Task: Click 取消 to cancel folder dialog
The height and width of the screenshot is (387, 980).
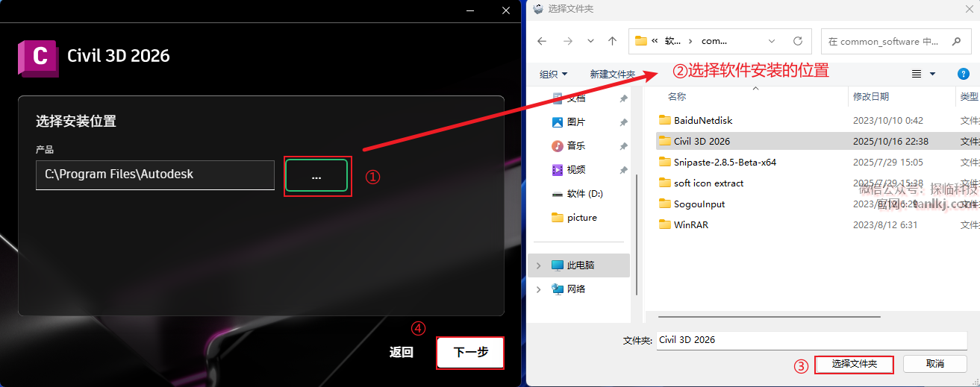Action: click(x=935, y=364)
